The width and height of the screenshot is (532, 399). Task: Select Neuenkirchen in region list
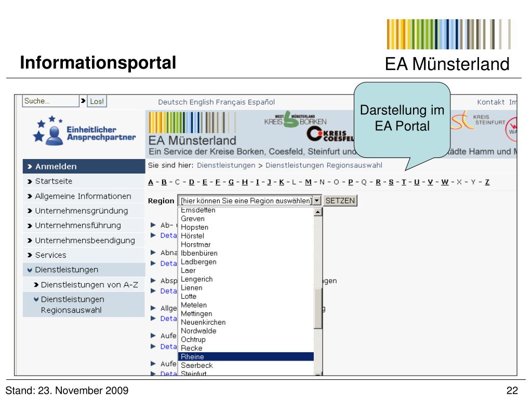[246, 322]
